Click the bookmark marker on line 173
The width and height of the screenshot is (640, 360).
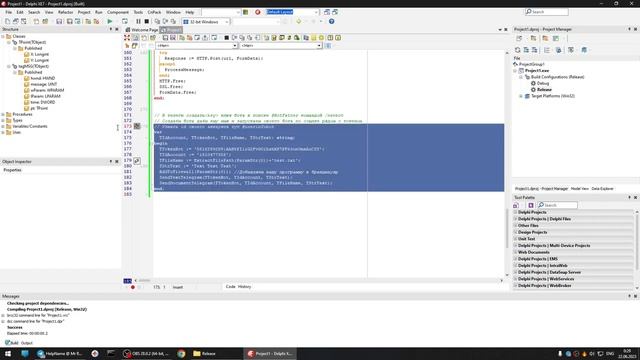point(137,127)
